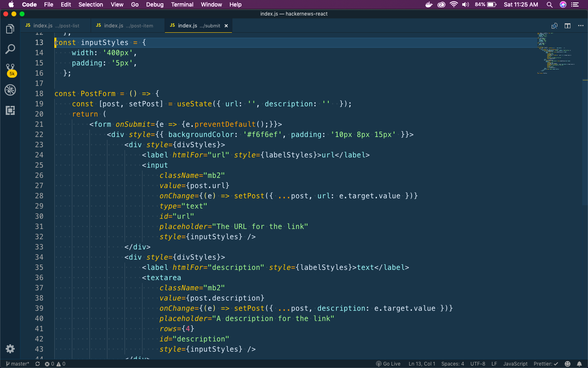Change language mode JavaScript
The width and height of the screenshot is (588, 368).
[x=515, y=364]
